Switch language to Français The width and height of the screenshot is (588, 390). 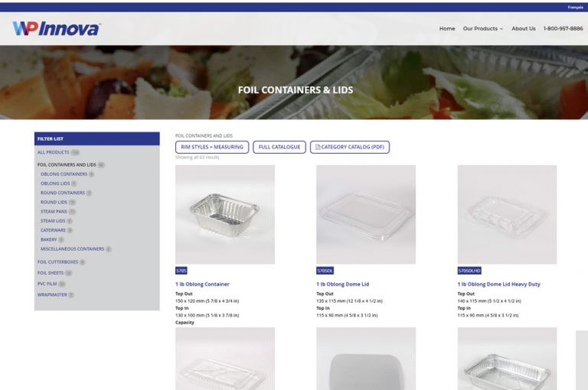tap(575, 7)
